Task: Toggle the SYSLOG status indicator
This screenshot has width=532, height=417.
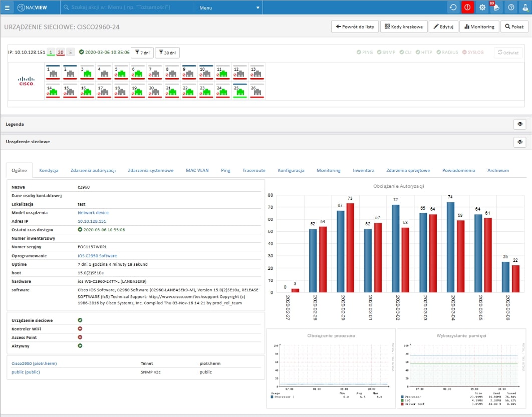Action: [x=473, y=52]
